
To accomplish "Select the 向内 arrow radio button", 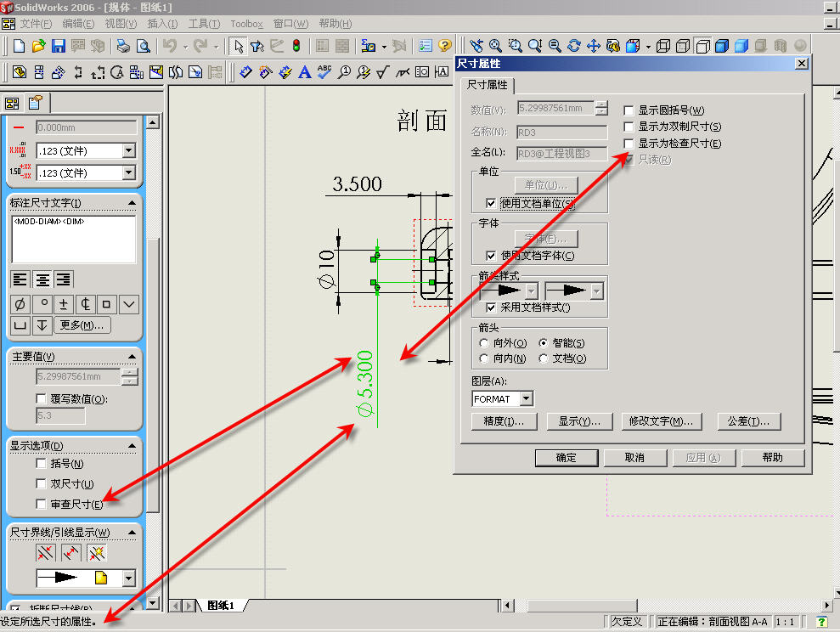I will (x=484, y=358).
